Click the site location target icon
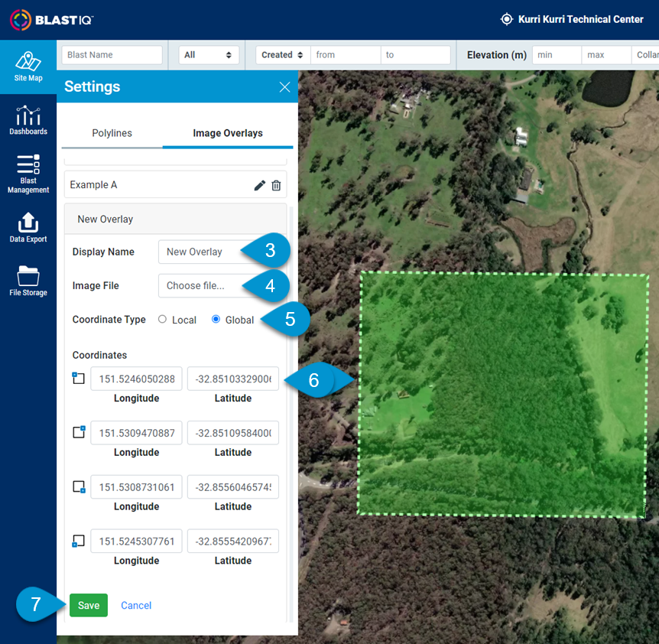The image size is (659, 644). click(506, 19)
